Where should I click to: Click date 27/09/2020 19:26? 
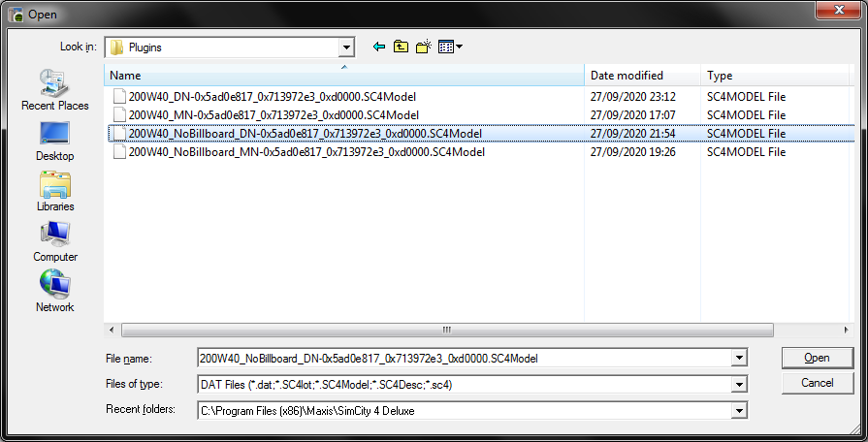click(632, 151)
